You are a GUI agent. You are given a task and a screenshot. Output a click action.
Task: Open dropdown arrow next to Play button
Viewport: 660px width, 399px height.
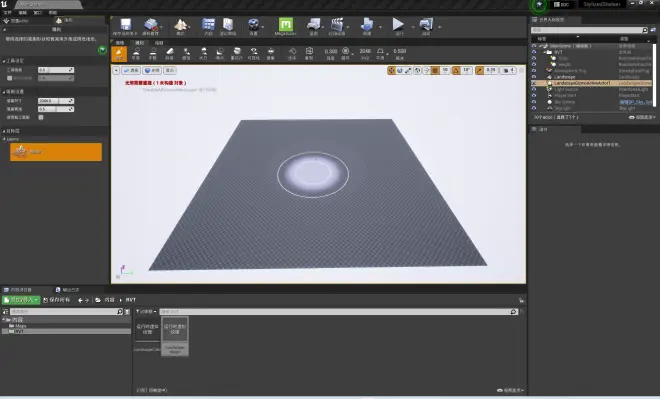pos(412,27)
